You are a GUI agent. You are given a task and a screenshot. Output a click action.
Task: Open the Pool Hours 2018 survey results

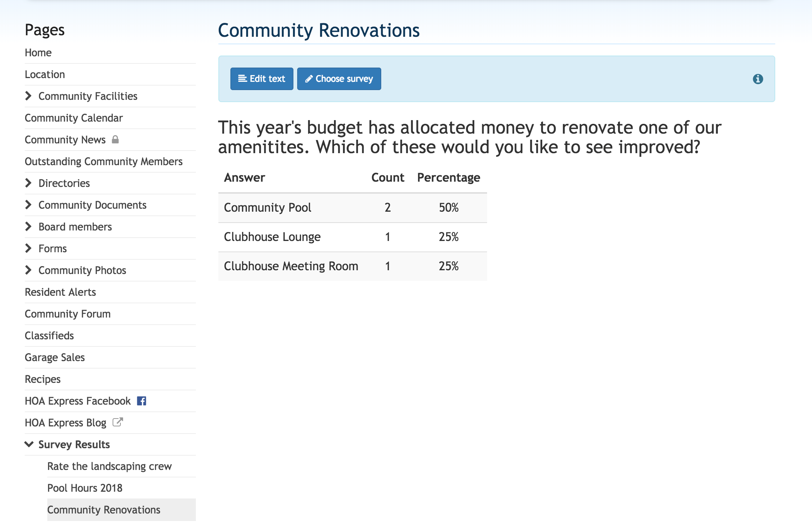click(x=85, y=488)
